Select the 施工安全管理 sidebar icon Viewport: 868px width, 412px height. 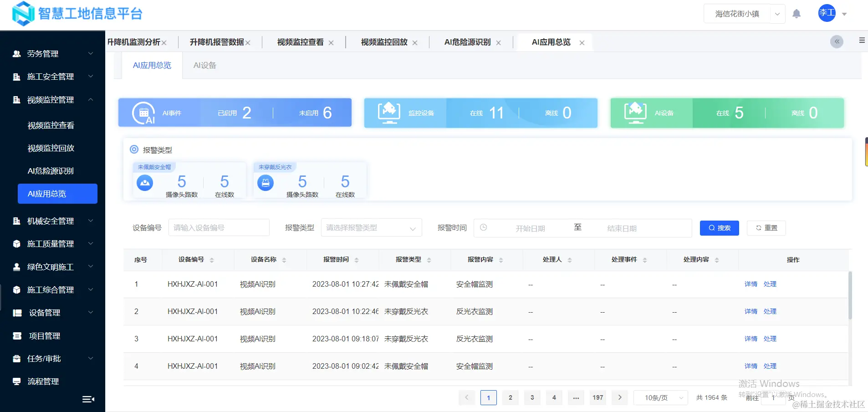pyautogui.click(x=16, y=77)
